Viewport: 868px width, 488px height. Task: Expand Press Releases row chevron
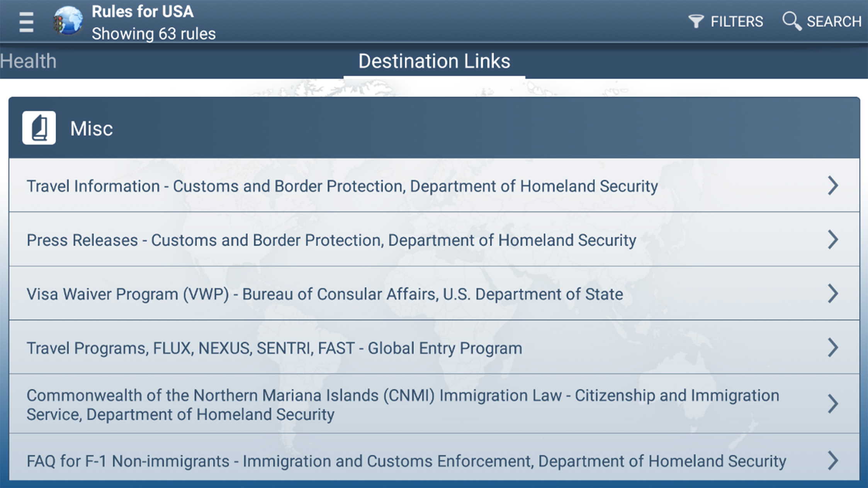[x=833, y=240]
